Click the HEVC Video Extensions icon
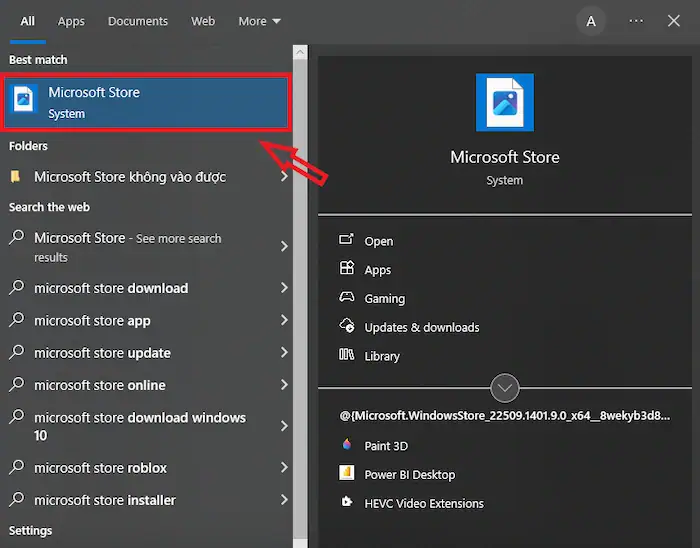 click(346, 502)
